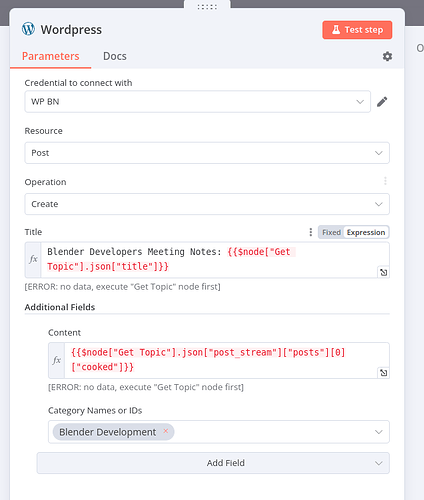Screen dimensions: 424x500
Task: Click the Wordpress logo icon
Action: [x=28, y=29]
